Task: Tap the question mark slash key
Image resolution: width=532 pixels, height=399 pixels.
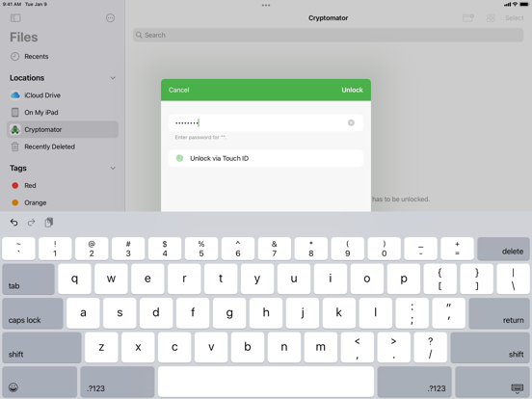Action: point(431,347)
